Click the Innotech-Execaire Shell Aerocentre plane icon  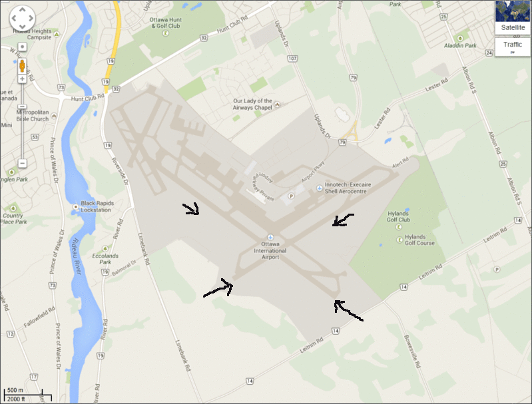(320, 188)
